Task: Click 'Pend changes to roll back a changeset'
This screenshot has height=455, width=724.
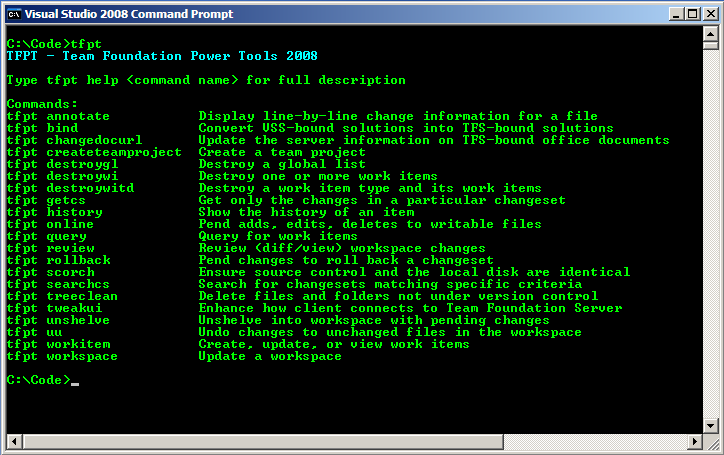Action: tap(346, 260)
